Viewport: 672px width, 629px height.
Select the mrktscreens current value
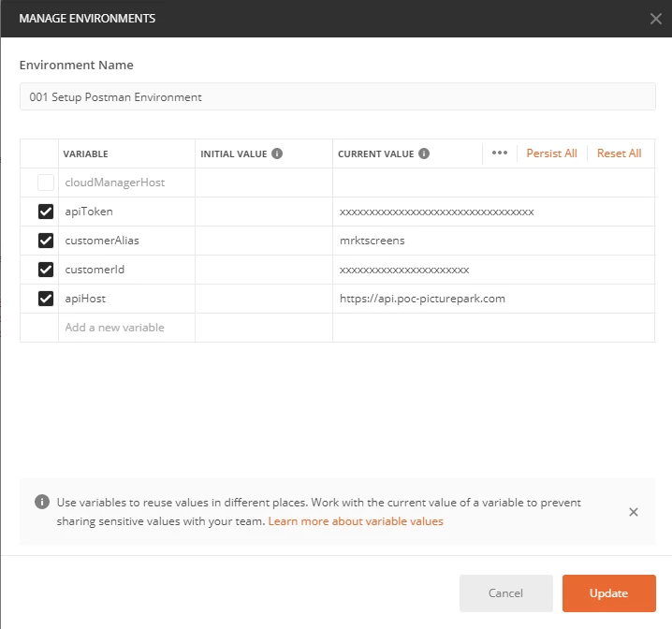click(372, 241)
